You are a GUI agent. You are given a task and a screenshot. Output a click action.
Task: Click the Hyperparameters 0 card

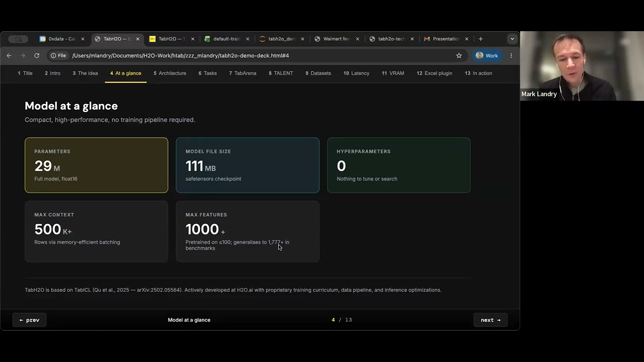[x=398, y=165]
